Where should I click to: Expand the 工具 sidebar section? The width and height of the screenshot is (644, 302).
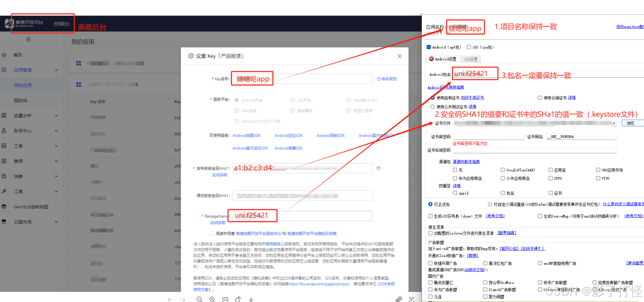(56, 191)
